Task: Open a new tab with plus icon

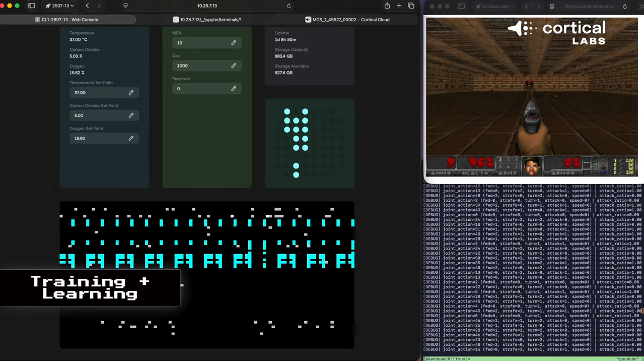Action: pos(399,6)
